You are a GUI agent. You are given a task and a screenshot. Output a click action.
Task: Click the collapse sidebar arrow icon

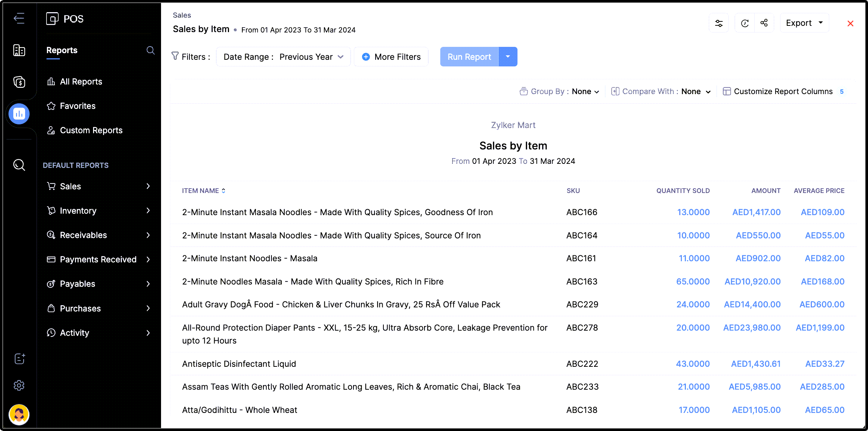pyautogui.click(x=19, y=18)
